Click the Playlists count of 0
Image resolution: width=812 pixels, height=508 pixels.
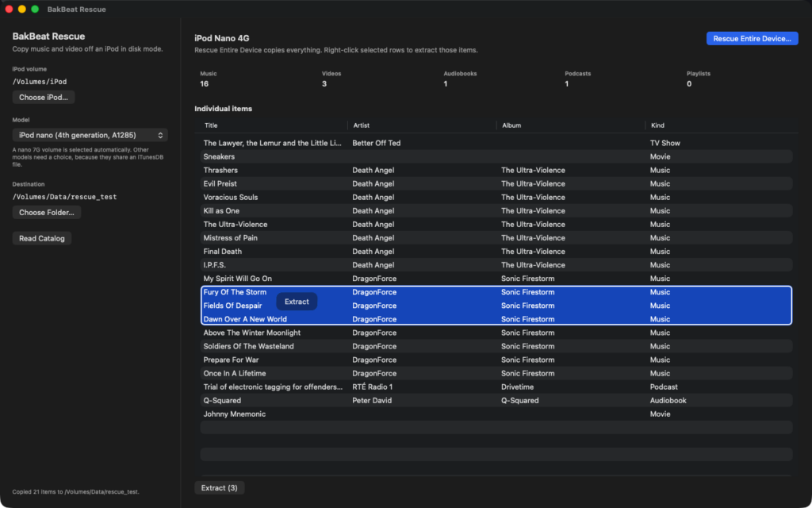click(x=689, y=83)
